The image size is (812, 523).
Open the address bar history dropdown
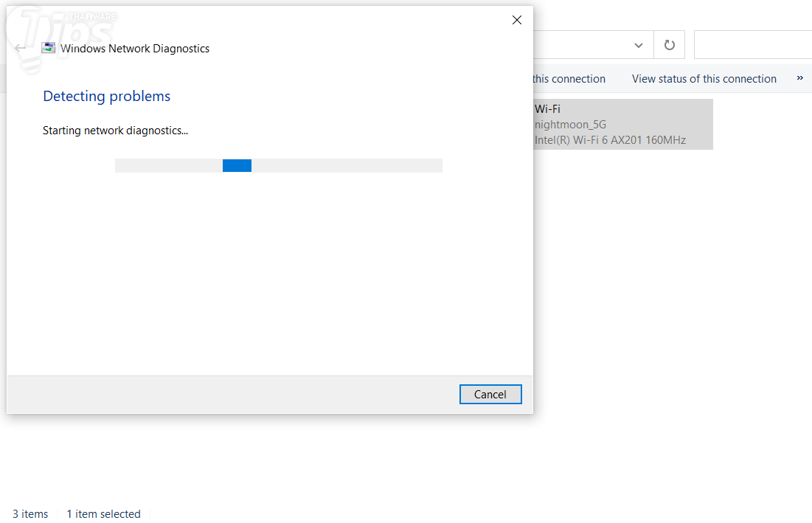639,45
